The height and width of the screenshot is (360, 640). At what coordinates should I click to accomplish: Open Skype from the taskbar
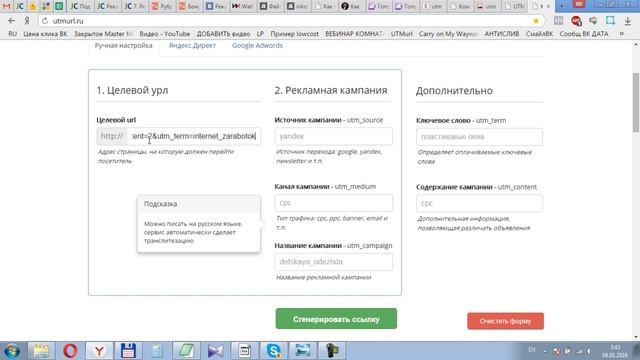point(273,351)
